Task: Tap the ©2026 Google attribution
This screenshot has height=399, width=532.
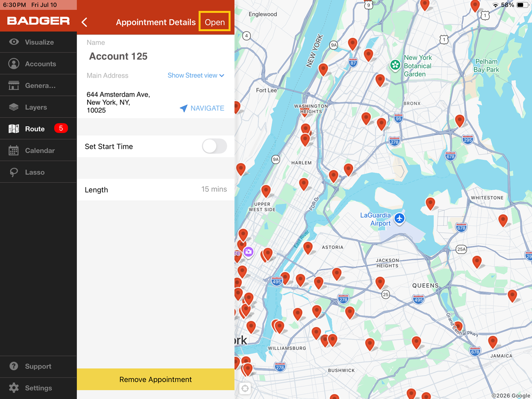Action: point(511,395)
